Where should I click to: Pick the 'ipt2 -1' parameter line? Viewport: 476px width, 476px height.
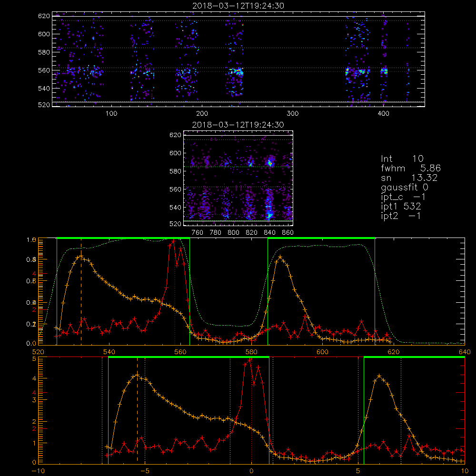click(x=401, y=216)
